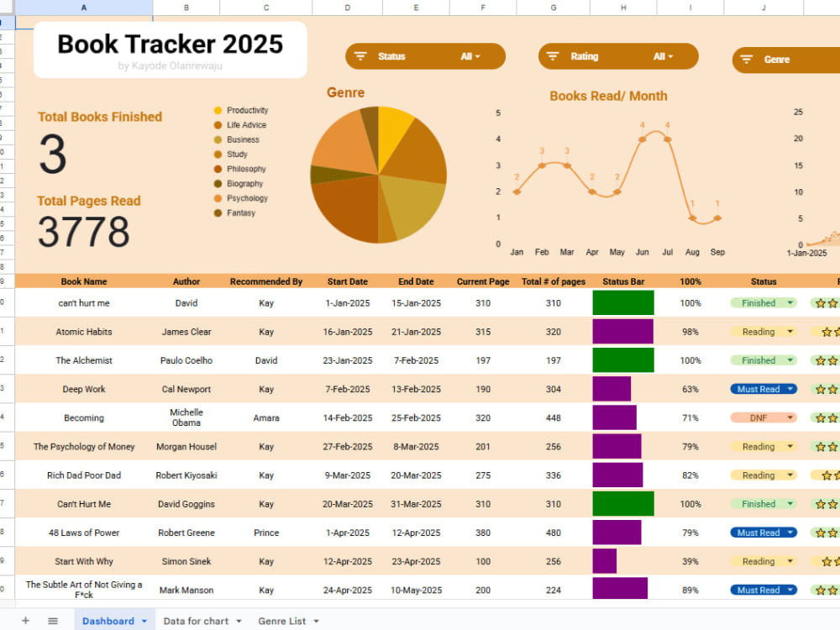
Task: Open the all sheets list icon
Action: click(x=52, y=621)
